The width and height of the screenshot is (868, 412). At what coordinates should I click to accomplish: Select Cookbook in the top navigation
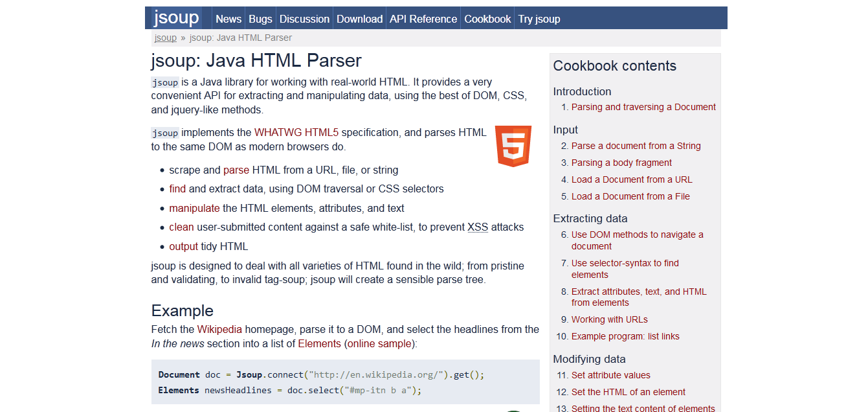pyautogui.click(x=487, y=19)
